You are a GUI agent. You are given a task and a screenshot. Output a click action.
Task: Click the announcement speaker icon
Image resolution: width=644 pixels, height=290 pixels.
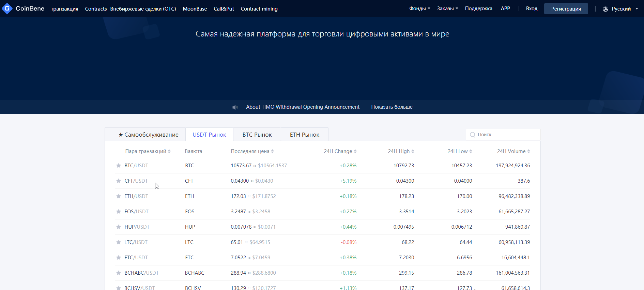(235, 107)
